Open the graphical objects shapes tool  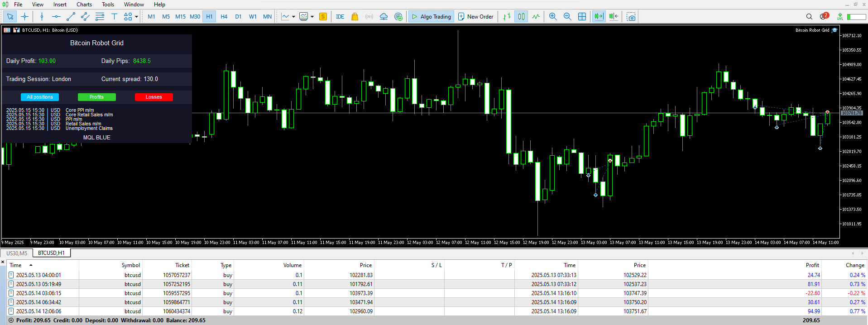[128, 17]
